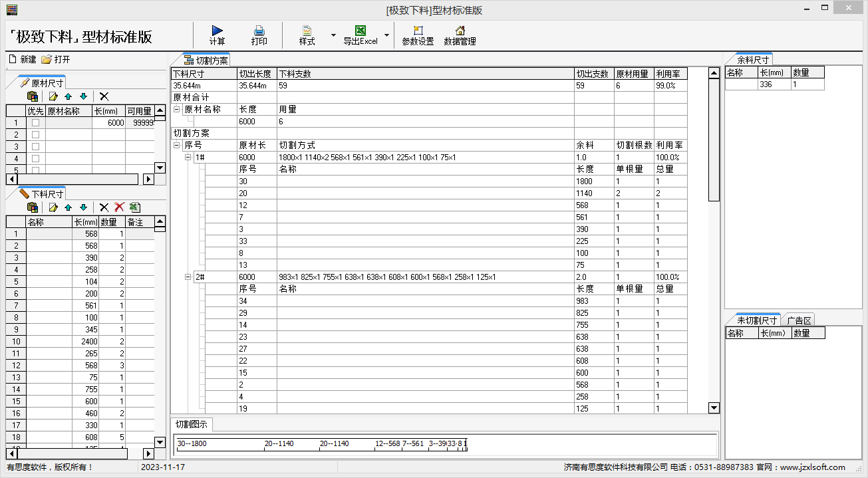
Task: Tick 优先 checkbox in raw material row 1
Action: [x=35, y=123]
